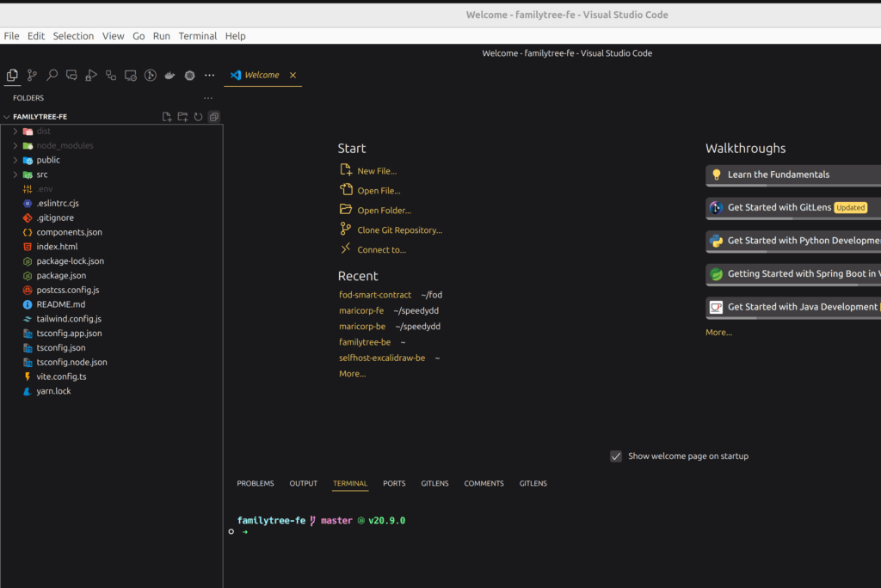
Task: Open the Help menu
Action: pyautogui.click(x=236, y=36)
